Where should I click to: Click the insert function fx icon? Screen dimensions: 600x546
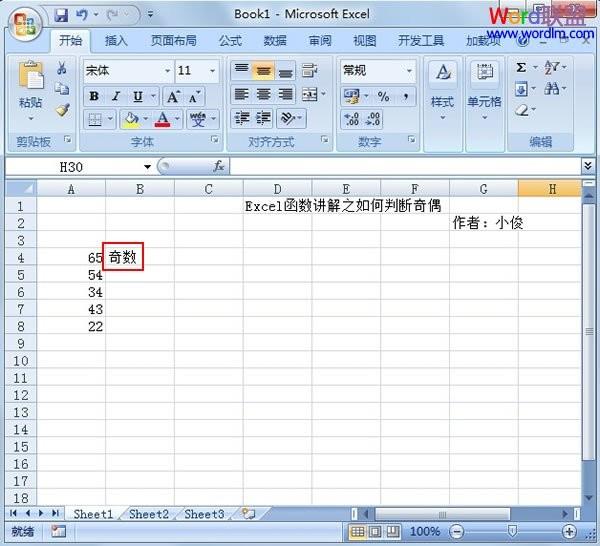point(218,166)
